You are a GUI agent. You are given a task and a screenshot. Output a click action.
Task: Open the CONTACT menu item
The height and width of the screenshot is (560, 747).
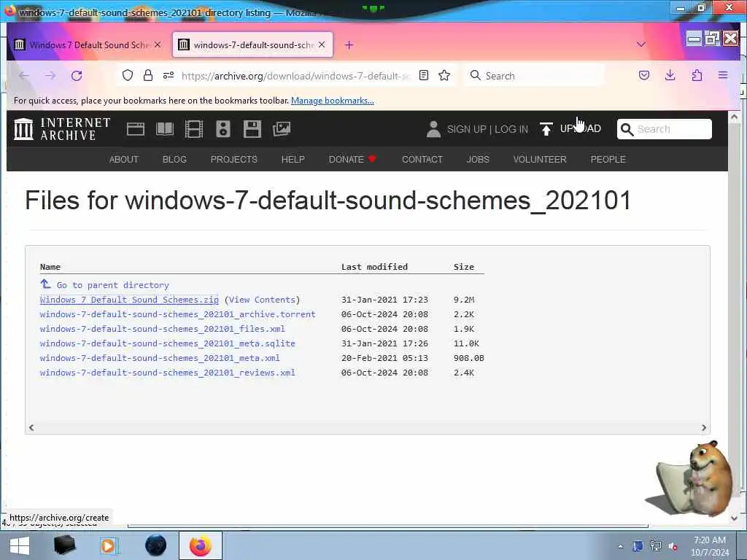pos(422,160)
